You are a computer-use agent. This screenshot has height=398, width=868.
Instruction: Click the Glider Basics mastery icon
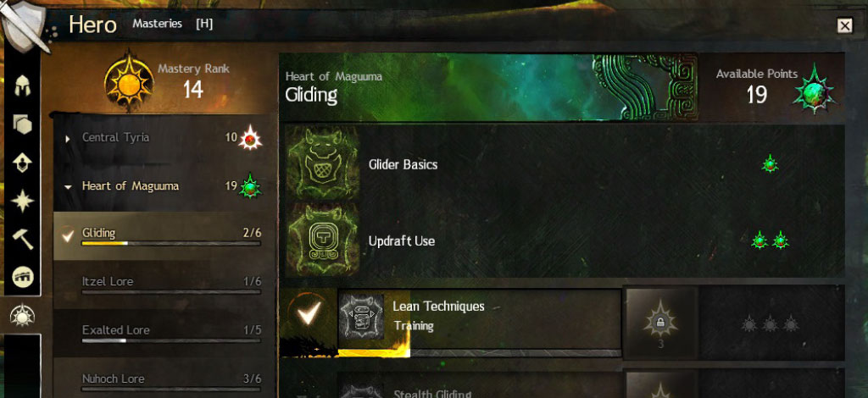(x=322, y=163)
